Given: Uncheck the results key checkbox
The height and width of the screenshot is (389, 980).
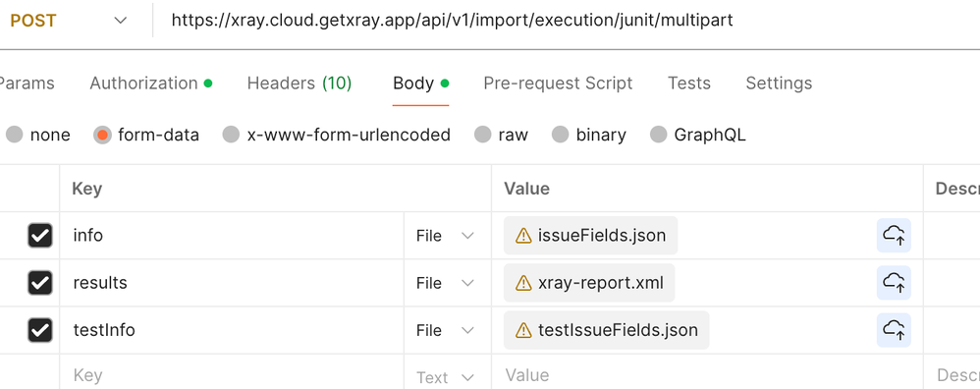Looking at the screenshot, I should pos(40,283).
